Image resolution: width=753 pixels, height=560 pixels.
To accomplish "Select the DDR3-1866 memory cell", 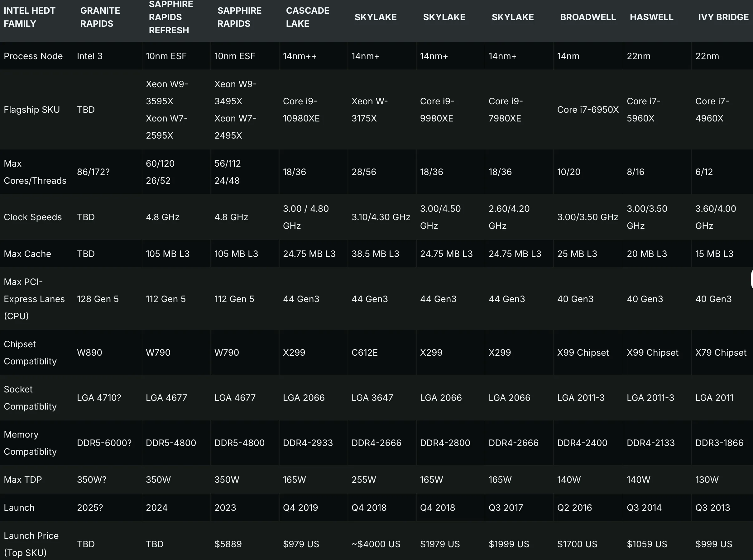I will (x=719, y=442).
